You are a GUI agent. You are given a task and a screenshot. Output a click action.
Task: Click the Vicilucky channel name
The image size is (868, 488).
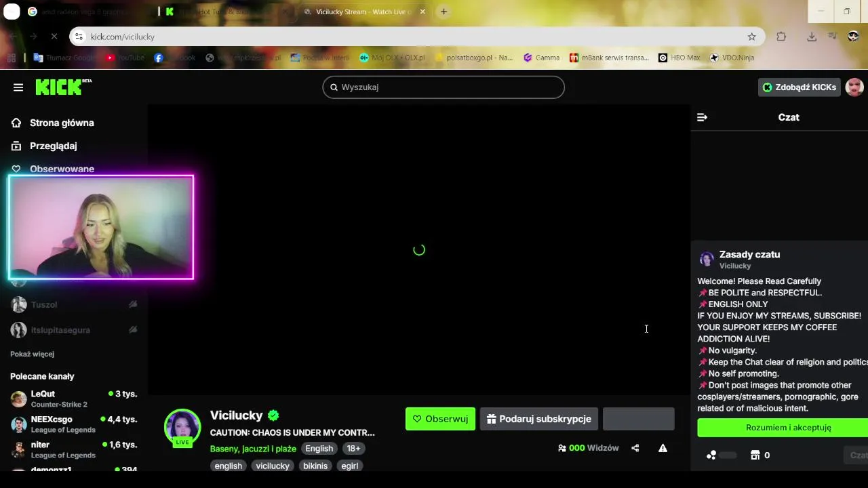pyautogui.click(x=236, y=415)
